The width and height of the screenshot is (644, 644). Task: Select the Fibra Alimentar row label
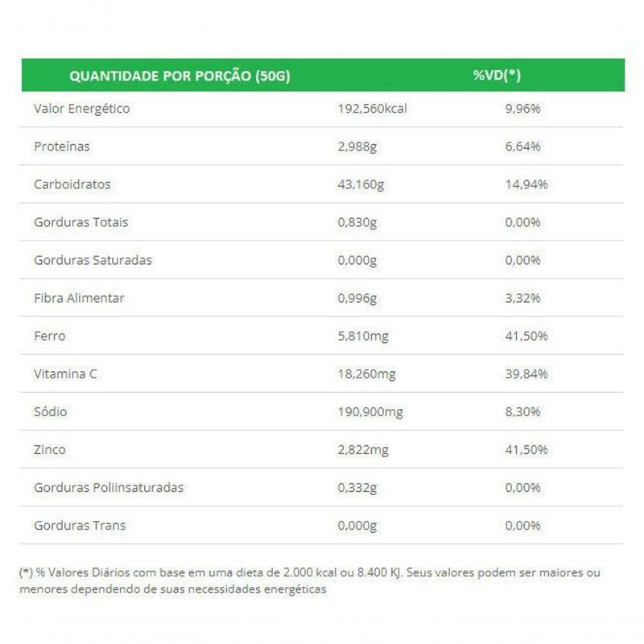[x=79, y=298]
